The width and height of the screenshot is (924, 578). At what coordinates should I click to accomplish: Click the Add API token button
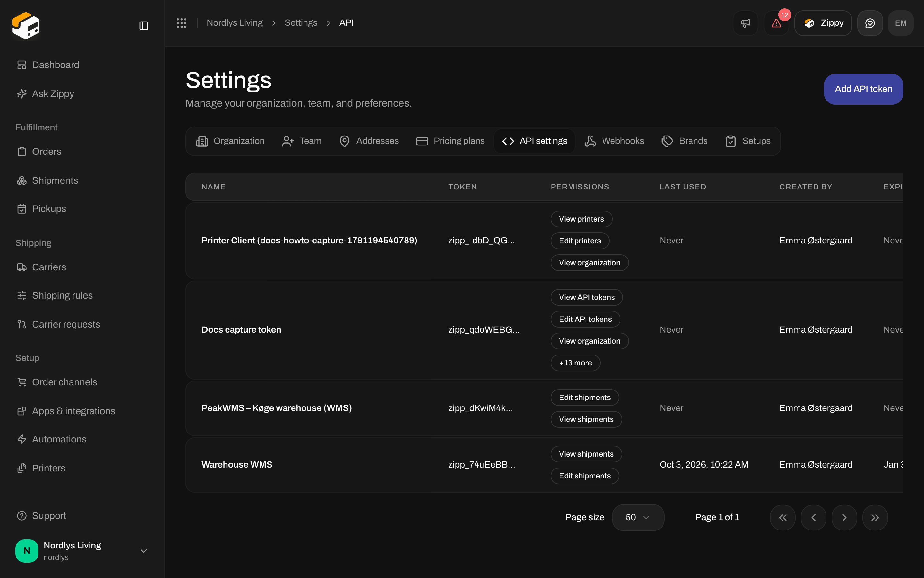point(863,89)
